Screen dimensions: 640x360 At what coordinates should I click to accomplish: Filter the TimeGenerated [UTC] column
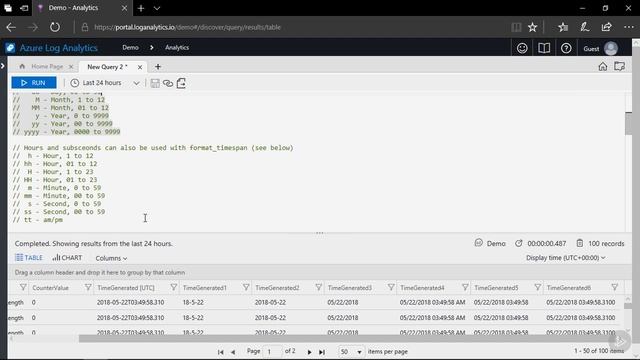[173, 287]
